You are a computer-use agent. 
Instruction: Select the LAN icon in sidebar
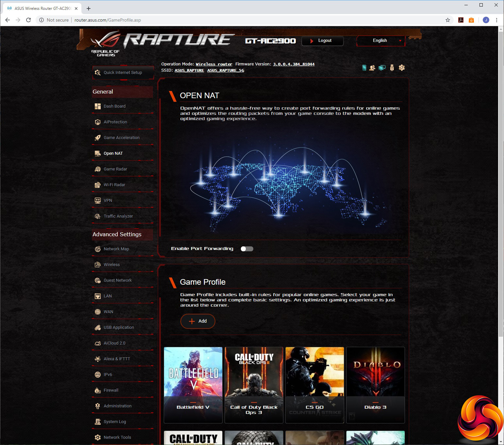(97, 296)
